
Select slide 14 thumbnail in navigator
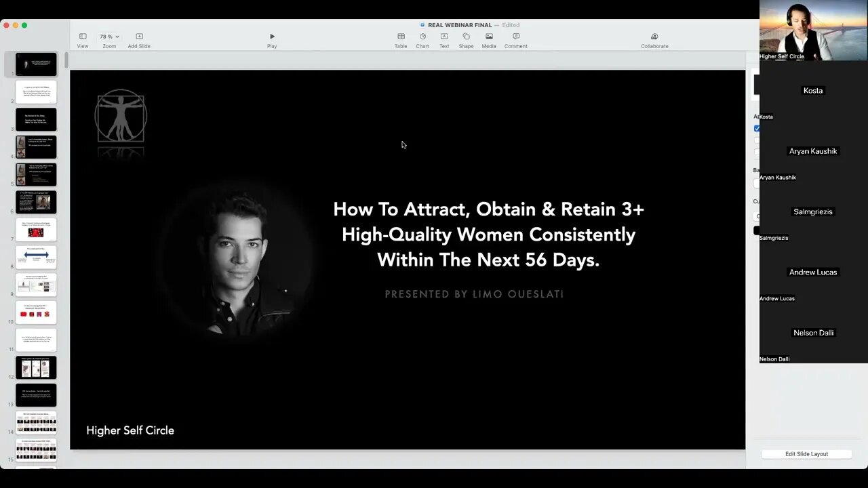click(36, 423)
